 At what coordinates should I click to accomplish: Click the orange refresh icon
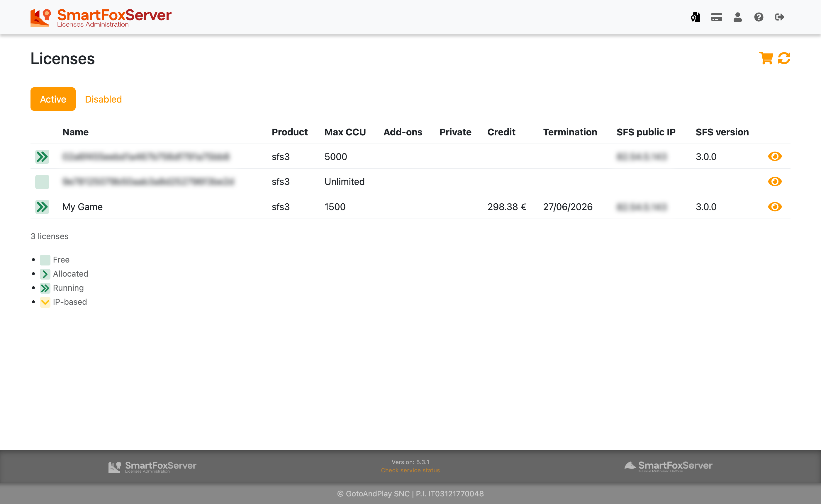(x=784, y=58)
